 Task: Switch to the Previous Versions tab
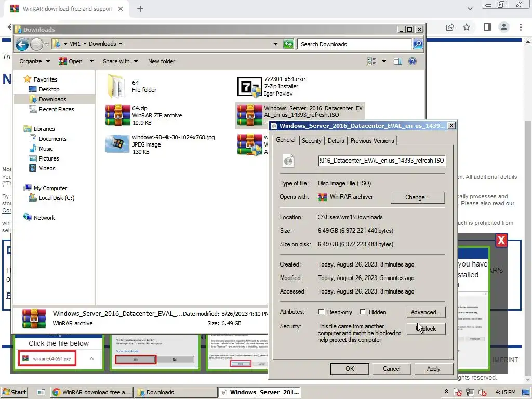pyautogui.click(x=372, y=141)
